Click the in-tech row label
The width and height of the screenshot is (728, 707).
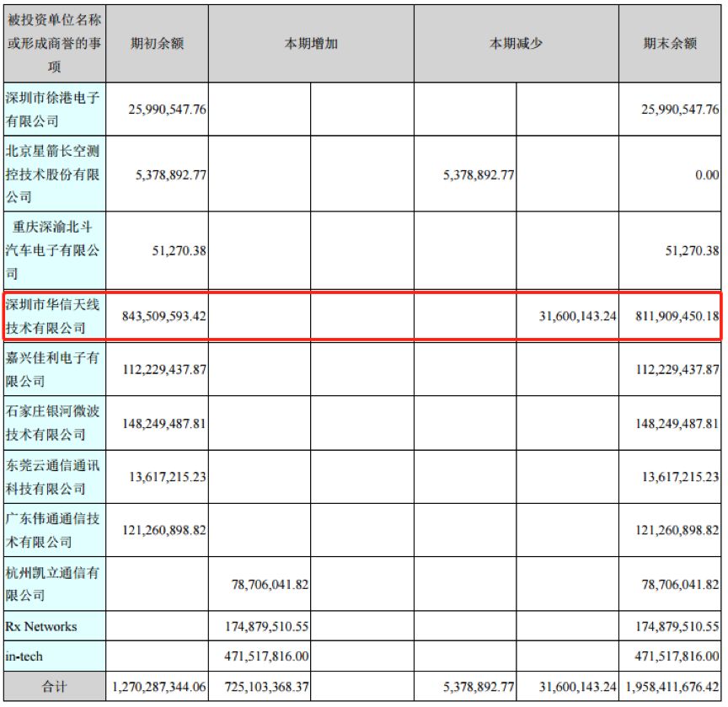click(25, 656)
